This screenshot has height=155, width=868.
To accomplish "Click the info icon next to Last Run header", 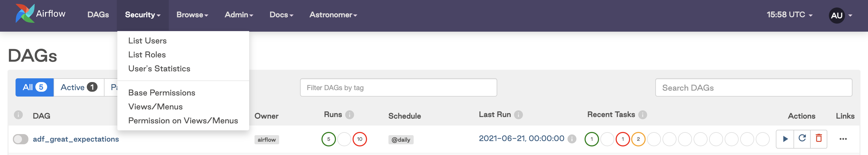I will (518, 115).
